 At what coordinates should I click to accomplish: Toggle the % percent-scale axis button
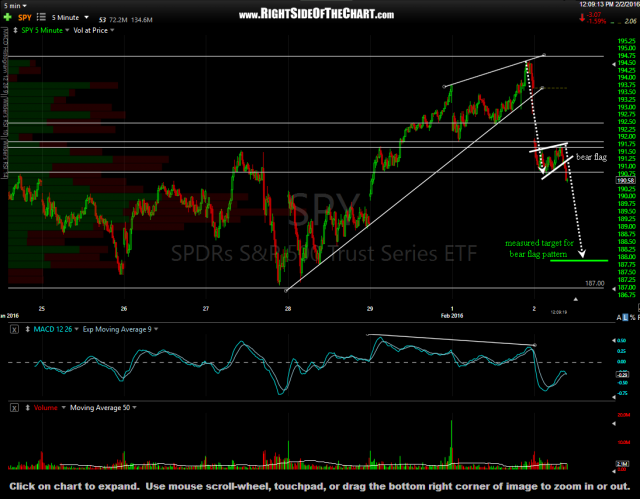(632, 317)
